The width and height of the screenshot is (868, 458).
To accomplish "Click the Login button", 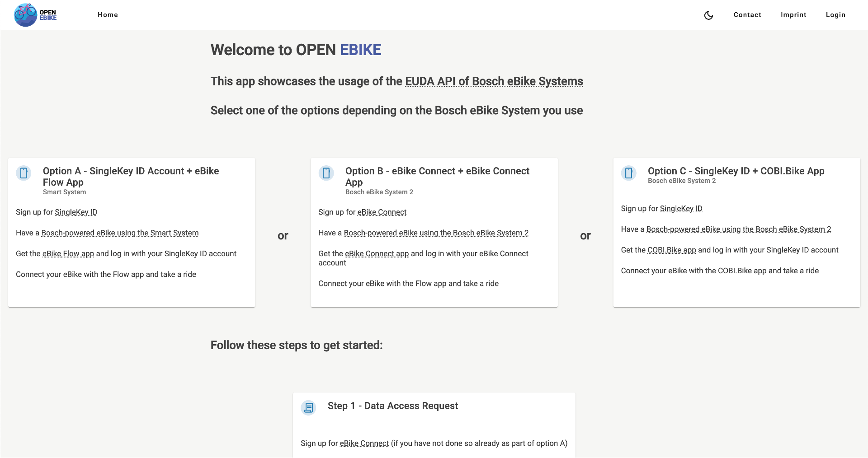I will pos(835,14).
